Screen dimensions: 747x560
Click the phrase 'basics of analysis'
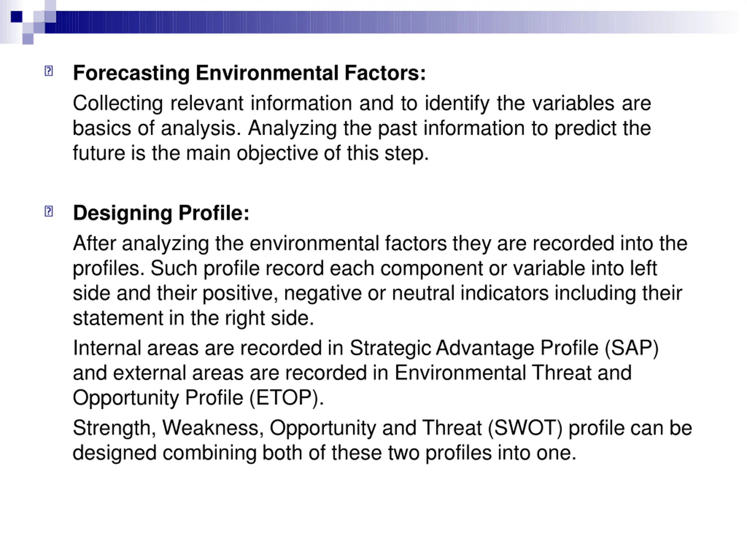click(157, 129)
